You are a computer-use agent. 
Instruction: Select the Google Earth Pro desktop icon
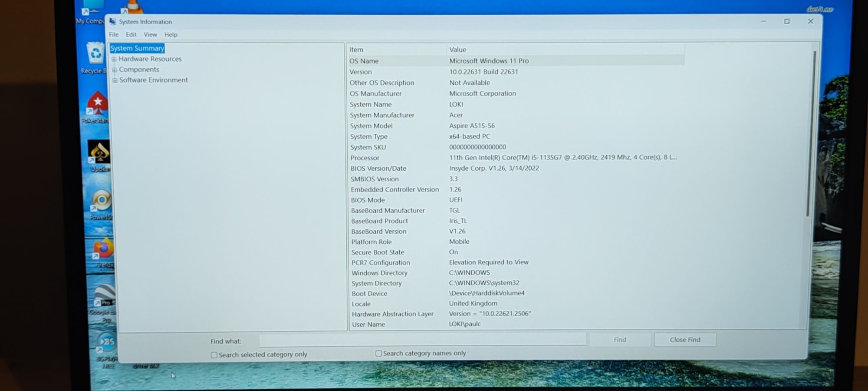(x=103, y=303)
